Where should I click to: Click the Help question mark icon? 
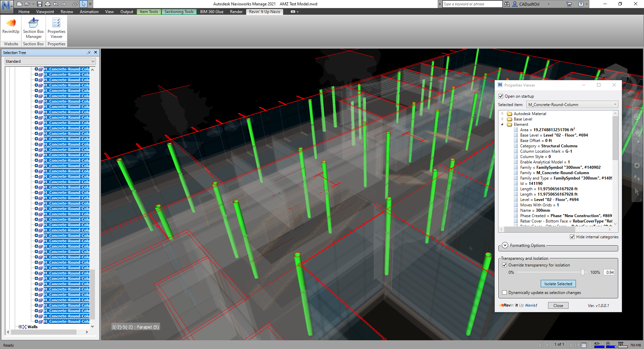tap(581, 4)
